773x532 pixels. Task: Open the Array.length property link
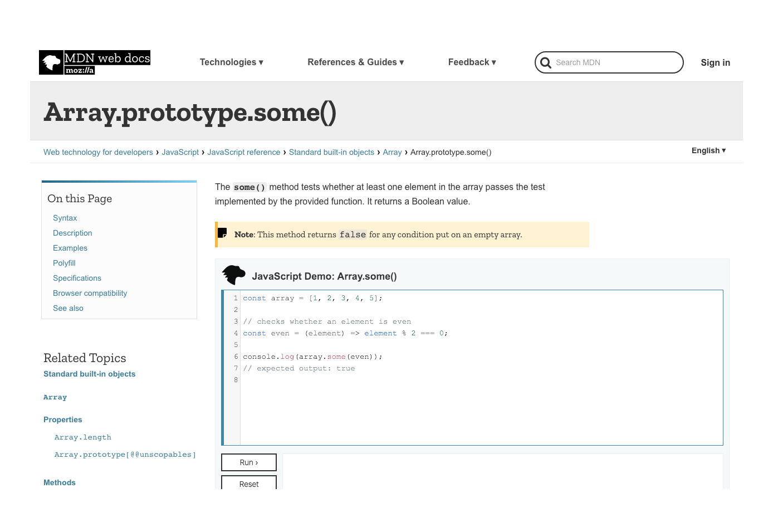pyautogui.click(x=83, y=437)
